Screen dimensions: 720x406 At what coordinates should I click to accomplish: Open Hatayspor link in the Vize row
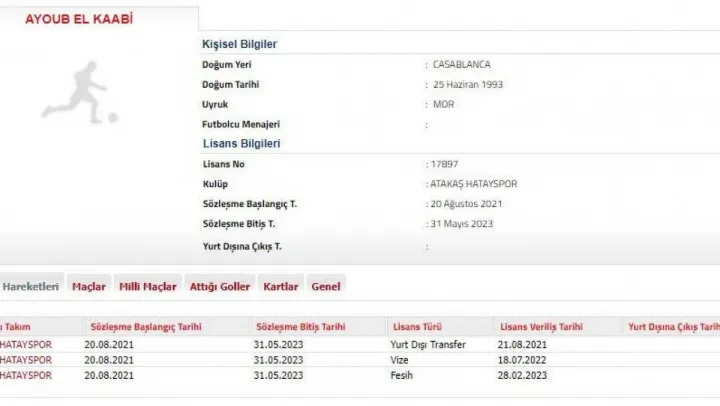tap(27, 359)
